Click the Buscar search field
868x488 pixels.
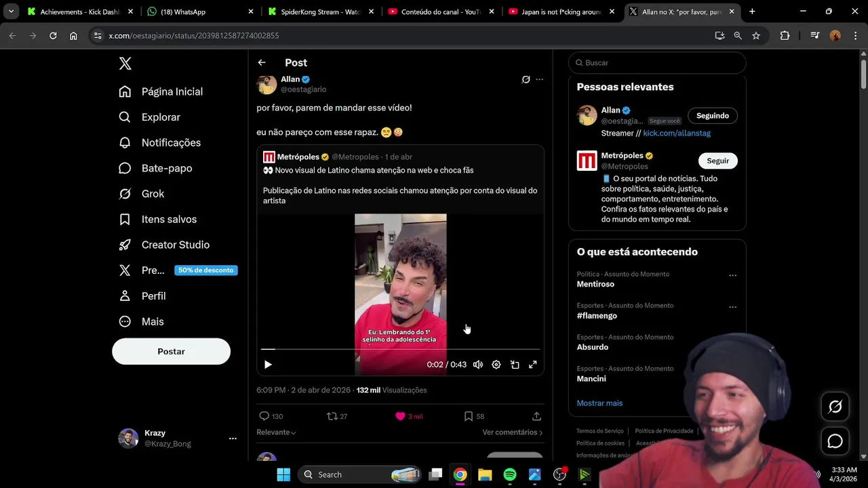tap(657, 62)
